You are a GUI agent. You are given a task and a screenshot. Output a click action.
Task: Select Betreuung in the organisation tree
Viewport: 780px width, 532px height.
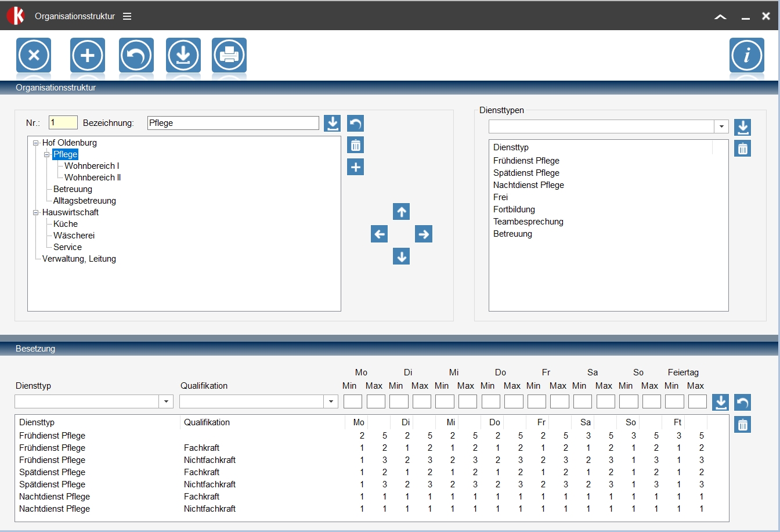coord(73,189)
